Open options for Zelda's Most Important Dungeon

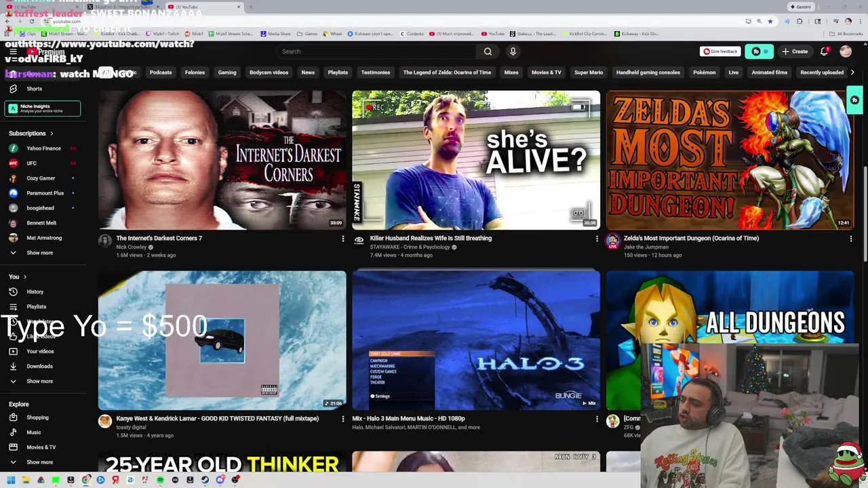(851, 239)
